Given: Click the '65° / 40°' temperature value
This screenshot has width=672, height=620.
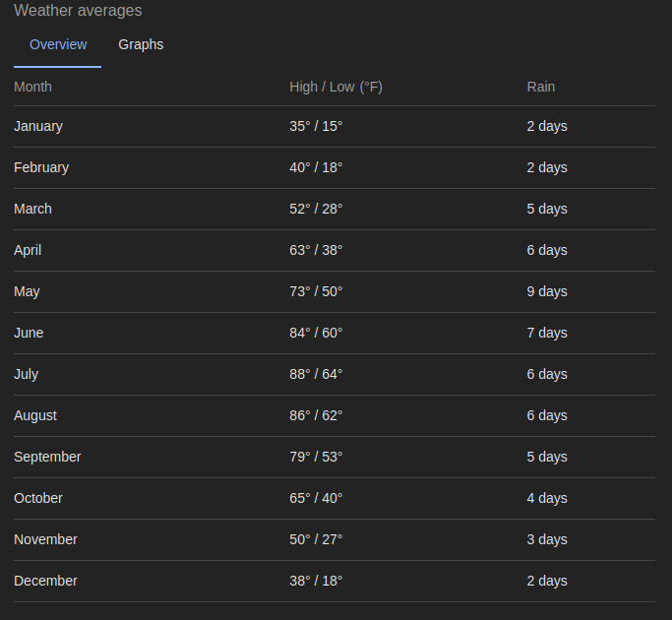Looking at the screenshot, I should point(316,498).
